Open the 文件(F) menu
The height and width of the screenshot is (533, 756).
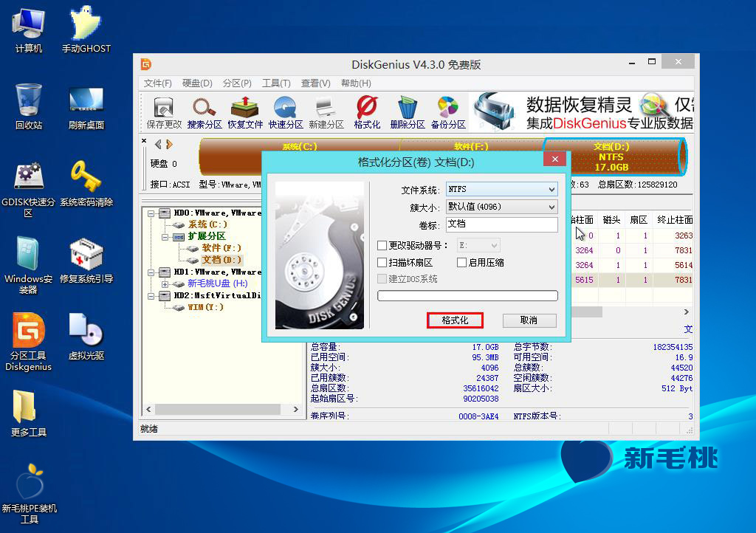[158, 83]
